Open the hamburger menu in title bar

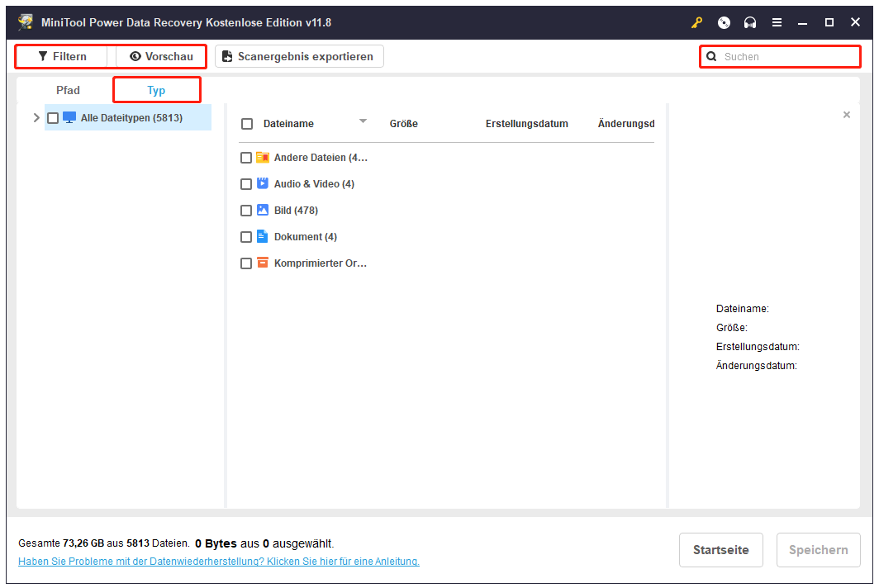777,22
